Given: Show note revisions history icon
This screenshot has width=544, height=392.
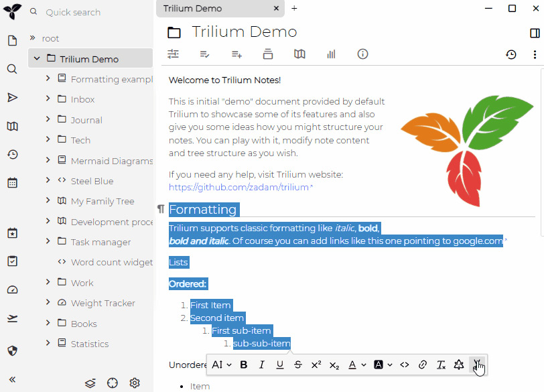Looking at the screenshot, I should pos(511,54).
